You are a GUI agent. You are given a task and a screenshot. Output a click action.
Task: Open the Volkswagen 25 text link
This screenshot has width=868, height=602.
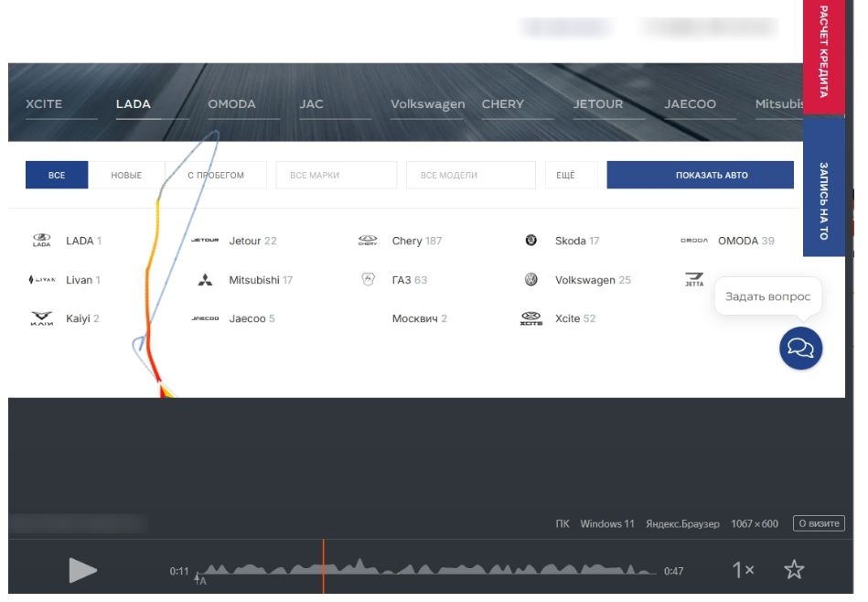[x=593, y=280]
